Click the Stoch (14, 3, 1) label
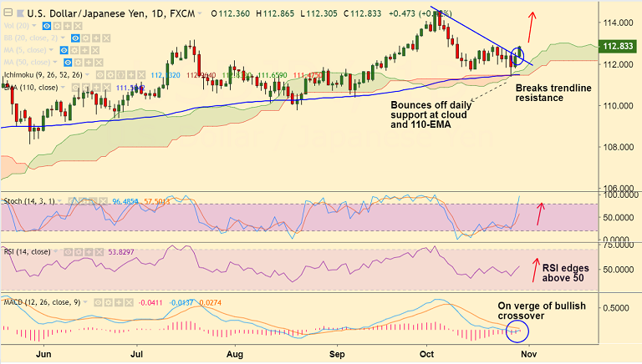The image size is (642, 364). [29, 201]
